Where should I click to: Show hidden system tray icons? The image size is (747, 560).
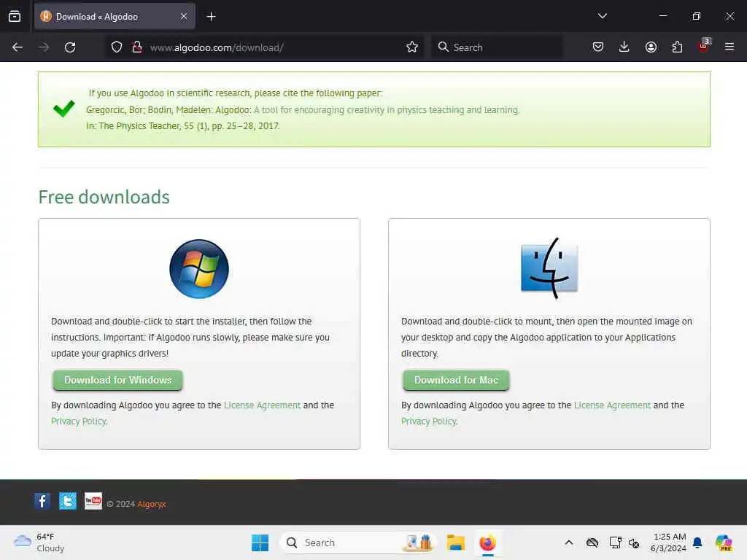(x=569, y=542)
